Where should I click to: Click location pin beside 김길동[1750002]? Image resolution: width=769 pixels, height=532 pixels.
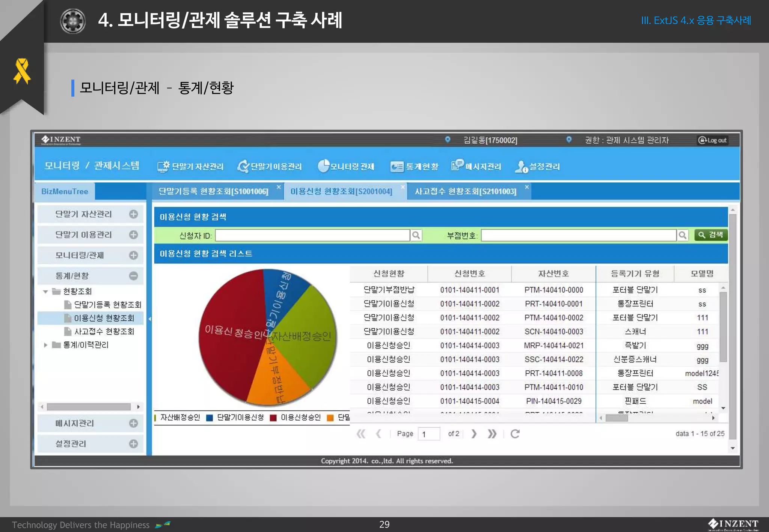(x=448, y=140)
